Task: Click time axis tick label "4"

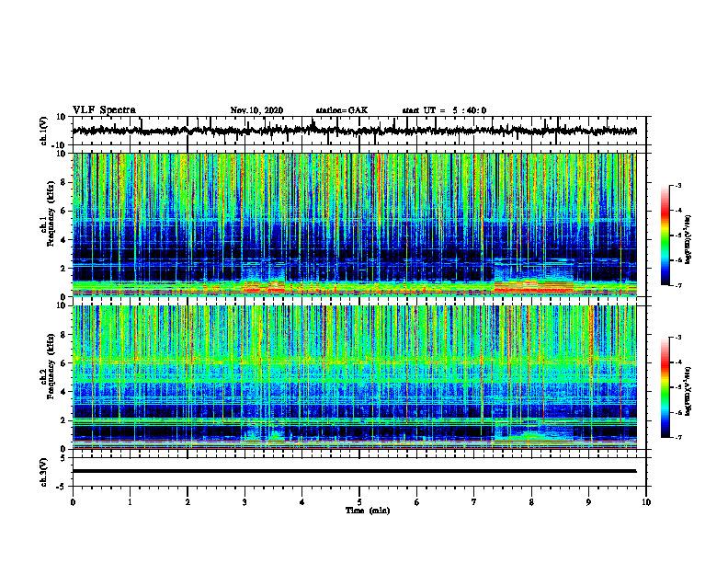Action: (302, 502)
